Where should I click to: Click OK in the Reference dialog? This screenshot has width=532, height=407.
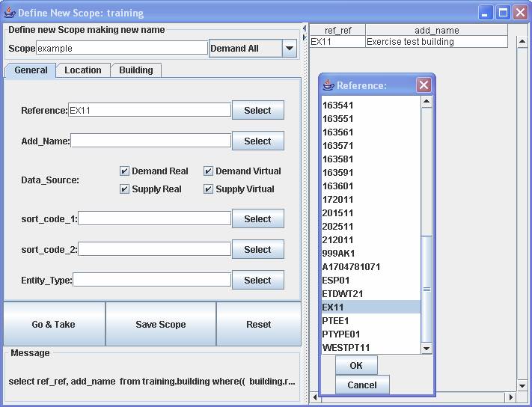(356, 366)
